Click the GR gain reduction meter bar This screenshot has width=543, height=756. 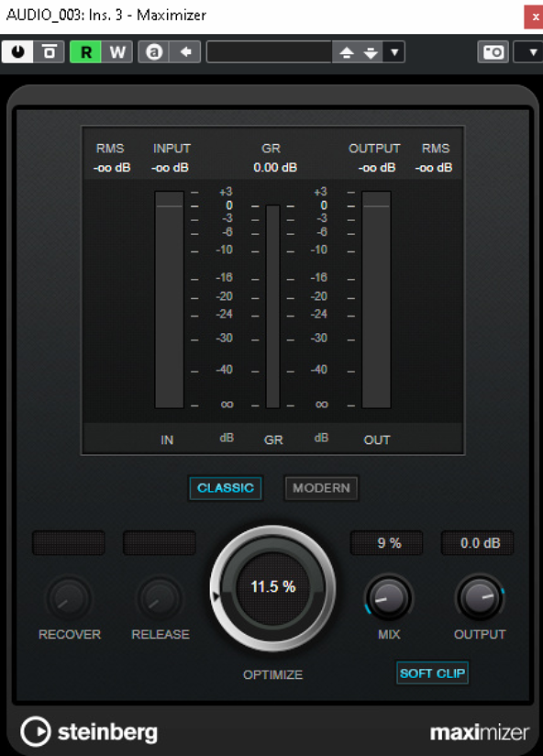[x=272, y=306]
